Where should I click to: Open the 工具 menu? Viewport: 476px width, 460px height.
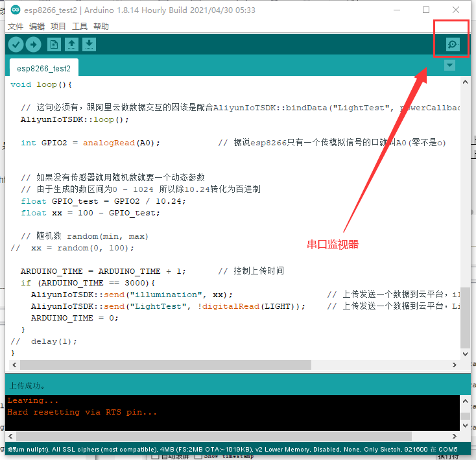80,27
